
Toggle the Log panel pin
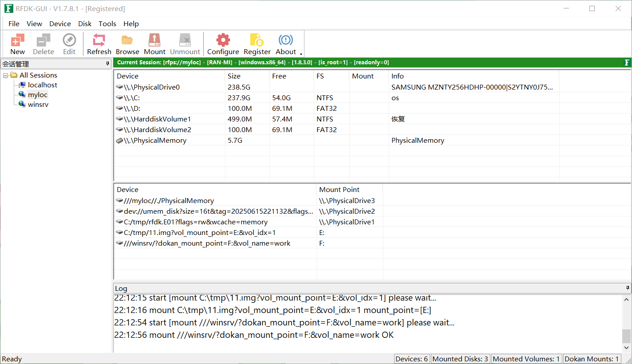tap(627, 288)
